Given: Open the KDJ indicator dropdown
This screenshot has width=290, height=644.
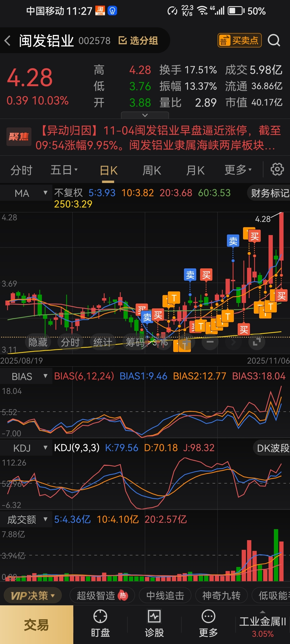Looking at the screenshot, I should (x=26, y=448).
